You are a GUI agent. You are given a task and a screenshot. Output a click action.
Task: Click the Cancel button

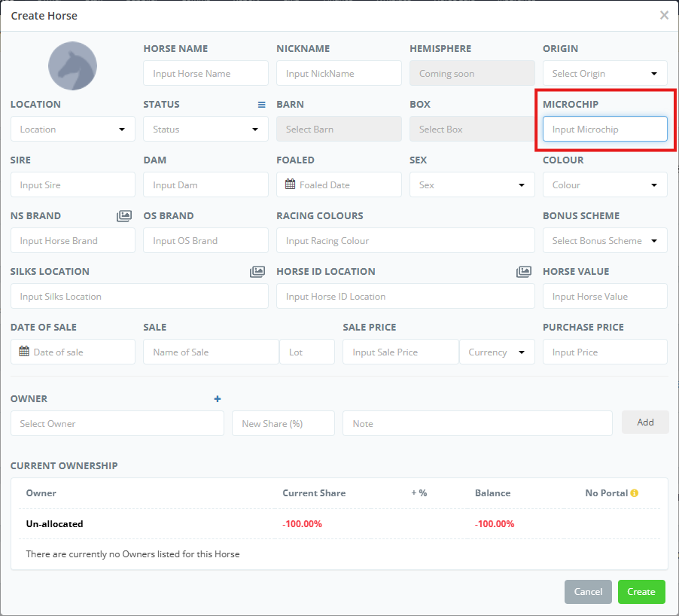[x=588, y=592]
